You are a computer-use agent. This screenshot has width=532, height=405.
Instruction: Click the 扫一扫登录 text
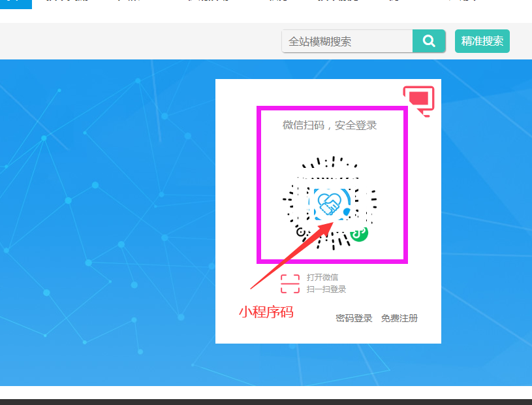(x=326, y=289)
